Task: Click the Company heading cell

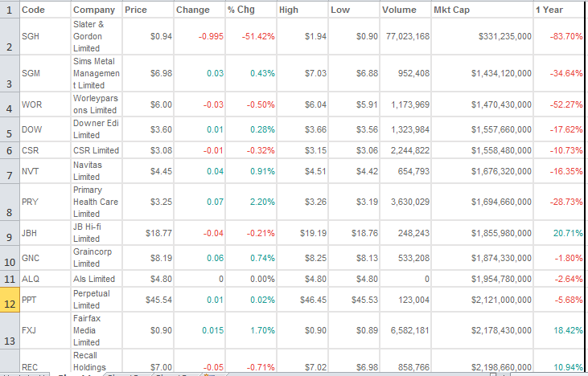Action: point(97,10)
